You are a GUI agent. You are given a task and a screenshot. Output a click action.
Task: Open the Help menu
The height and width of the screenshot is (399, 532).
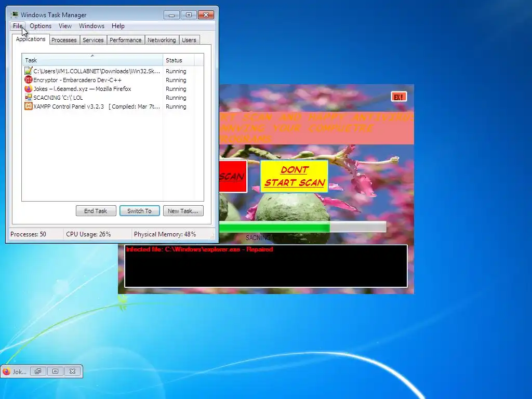point(118,26)
